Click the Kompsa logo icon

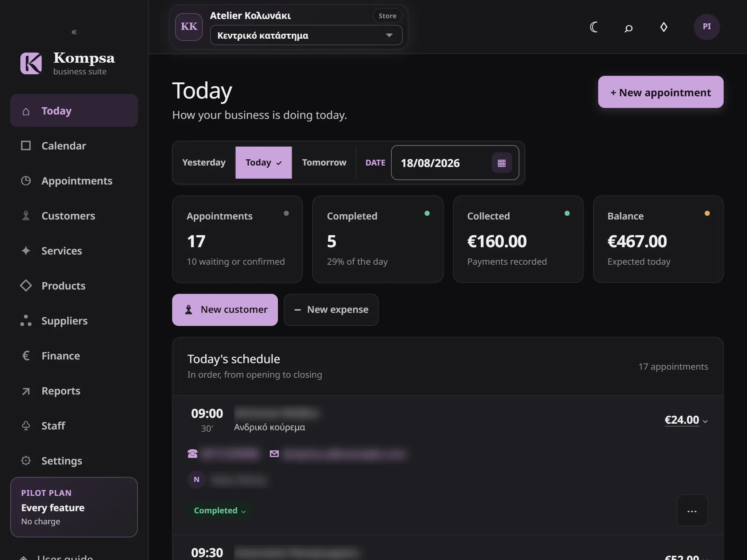click(31, 63)
